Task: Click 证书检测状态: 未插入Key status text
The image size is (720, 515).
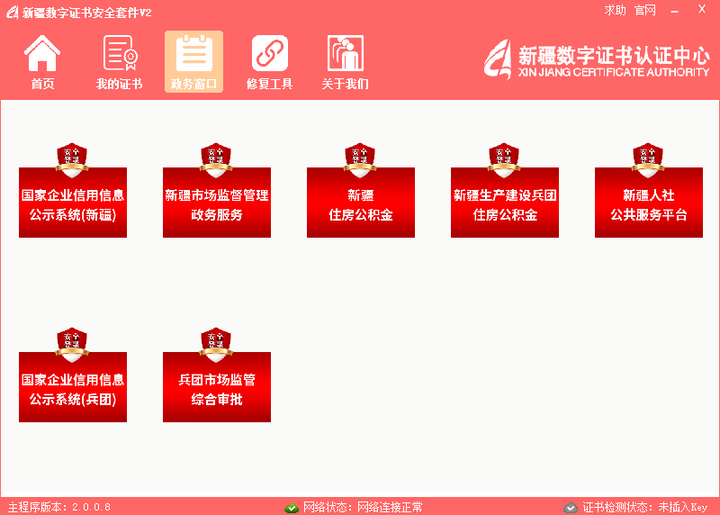Action: point(645,507)
